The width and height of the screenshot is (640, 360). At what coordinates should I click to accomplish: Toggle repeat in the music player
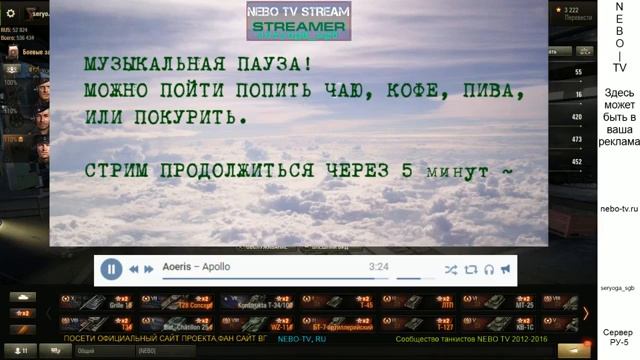tap(471, 269)
